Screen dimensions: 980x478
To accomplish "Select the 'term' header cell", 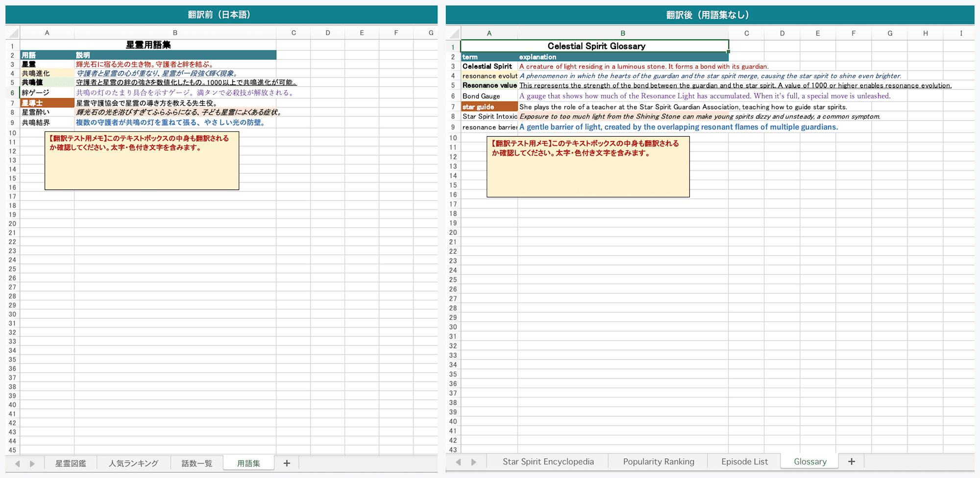I will 489,57.
